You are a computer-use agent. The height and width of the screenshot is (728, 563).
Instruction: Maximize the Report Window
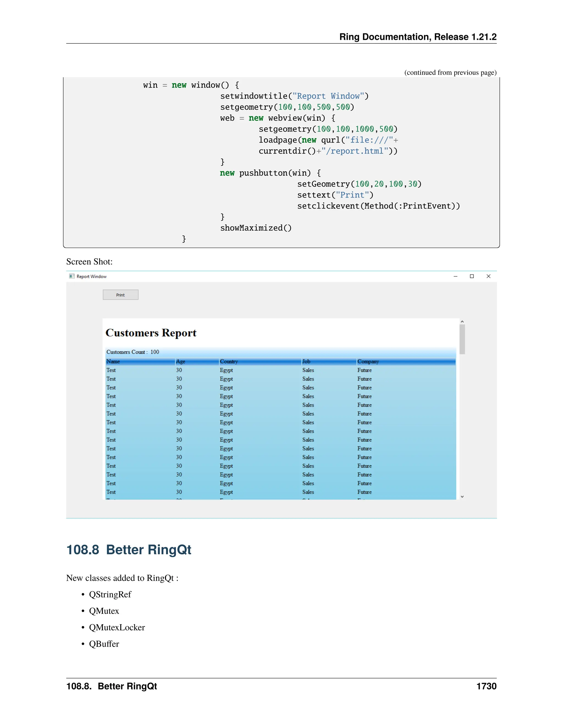click(472, 276)
